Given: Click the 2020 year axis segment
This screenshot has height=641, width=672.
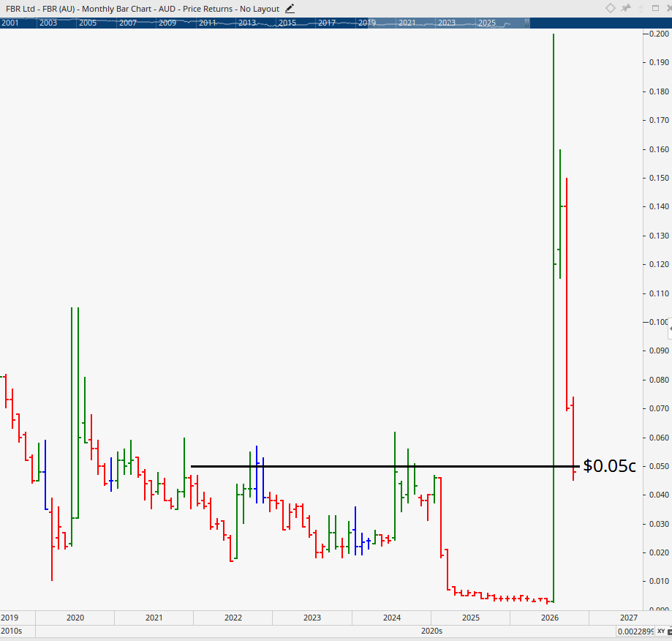Looking at the screenshot, I should point(75,618).
